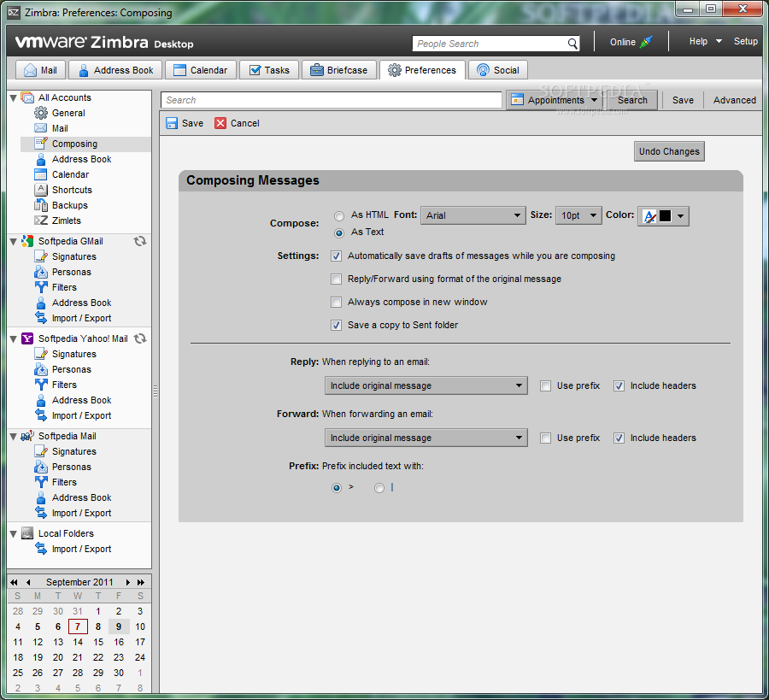
Task: Switch to the Mail tab
Action: click(41, 70)
